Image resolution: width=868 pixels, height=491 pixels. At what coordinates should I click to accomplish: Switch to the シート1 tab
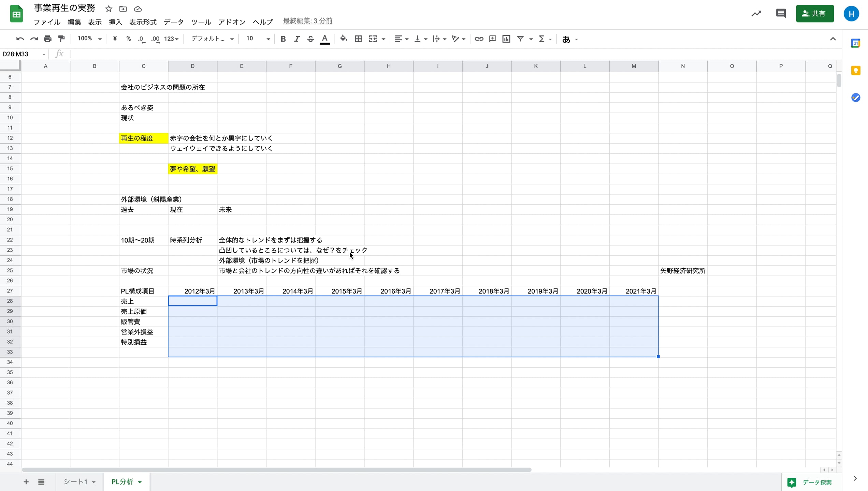pyautogui.click(x=76, y=481)
